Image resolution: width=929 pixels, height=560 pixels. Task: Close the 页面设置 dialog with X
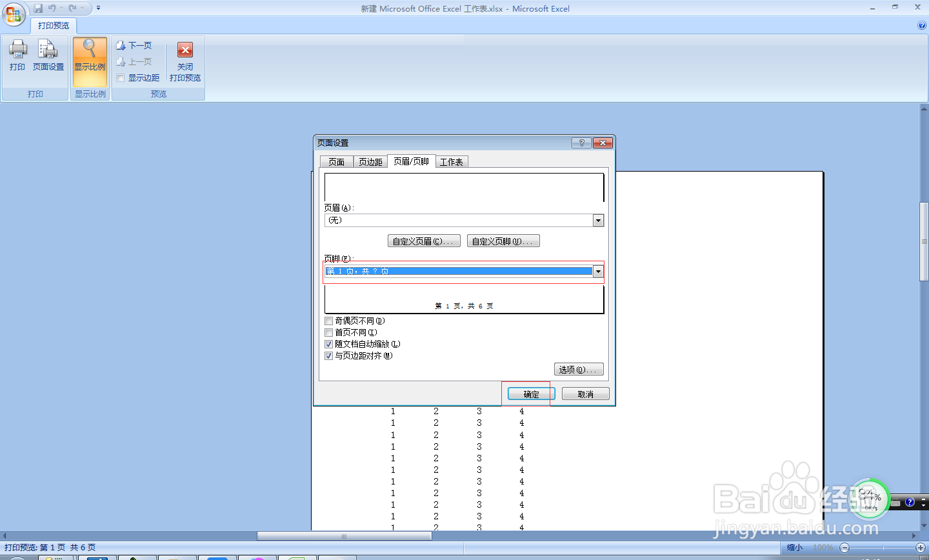point(603,143)
